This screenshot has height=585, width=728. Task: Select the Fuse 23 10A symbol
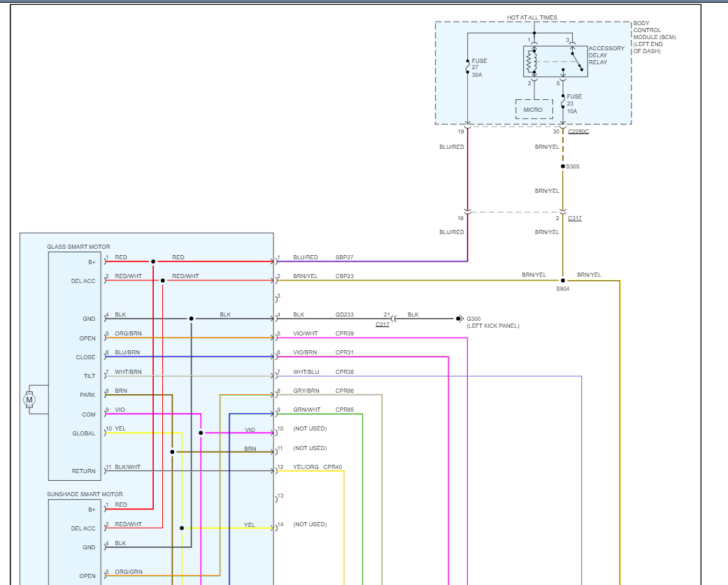(x=563, y=103)
